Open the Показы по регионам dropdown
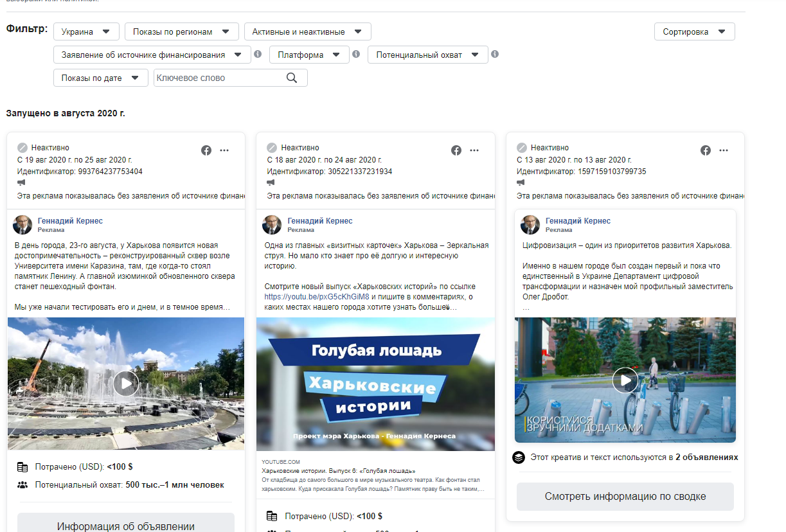 (181, 31)
